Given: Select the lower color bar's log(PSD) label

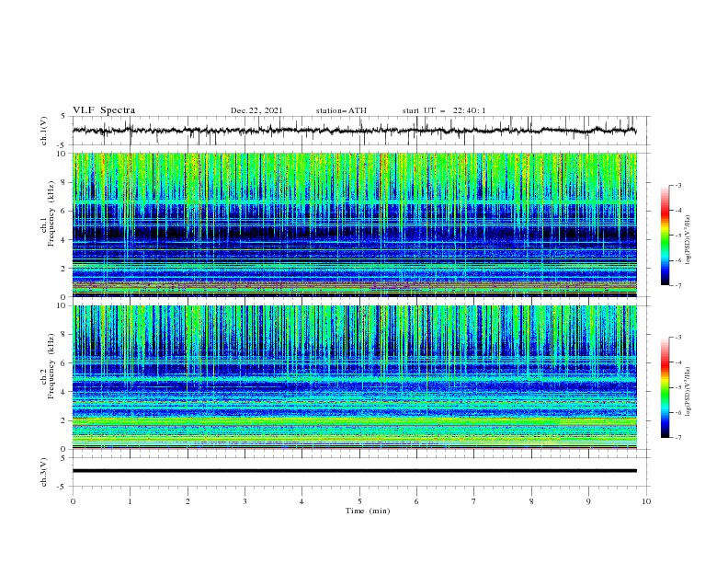Looking at the screenshot, I should click(x=688, y=392).
